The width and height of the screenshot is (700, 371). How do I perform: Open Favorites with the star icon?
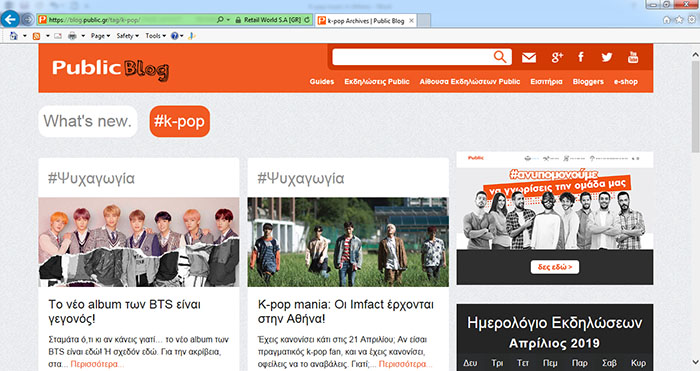pos(679,20)
